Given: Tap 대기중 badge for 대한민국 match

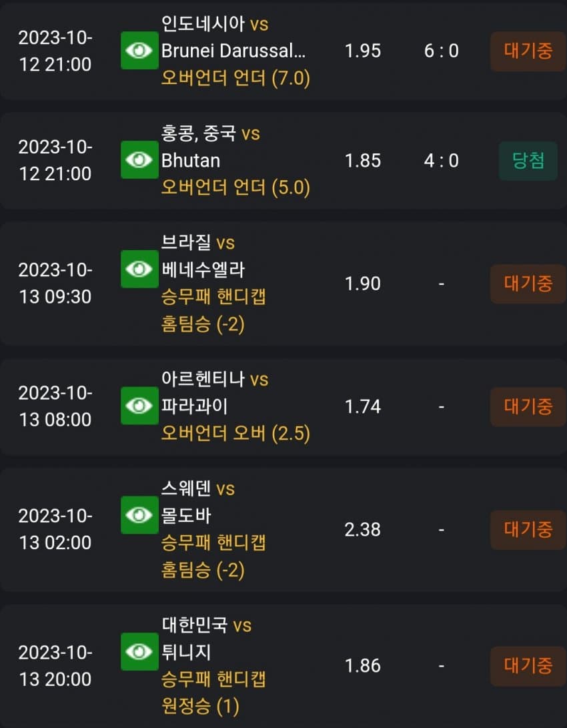Looking at the screenshot, I should click(528, 666).
